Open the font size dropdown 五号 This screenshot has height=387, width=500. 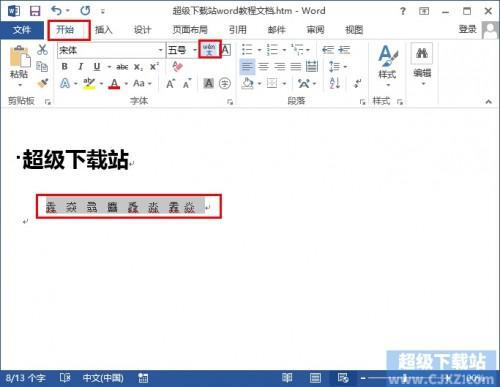point(195,50)
